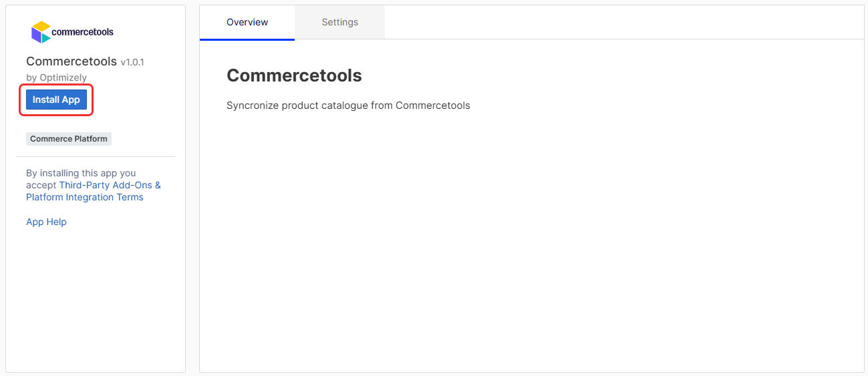Click the word accept before terms link
This screenshot has width=868, height=376.
[x=41, y=185]
